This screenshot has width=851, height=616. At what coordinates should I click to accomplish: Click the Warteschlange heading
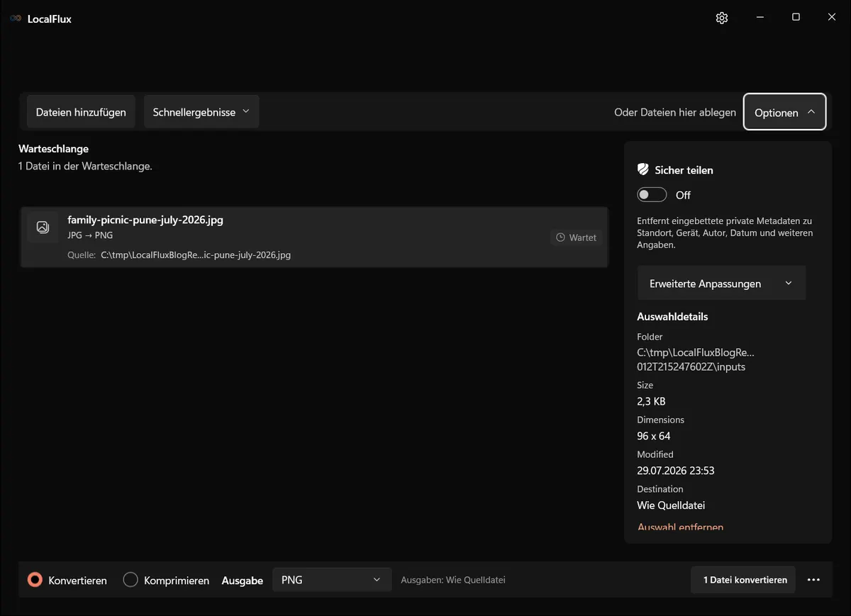pos(53,149)
